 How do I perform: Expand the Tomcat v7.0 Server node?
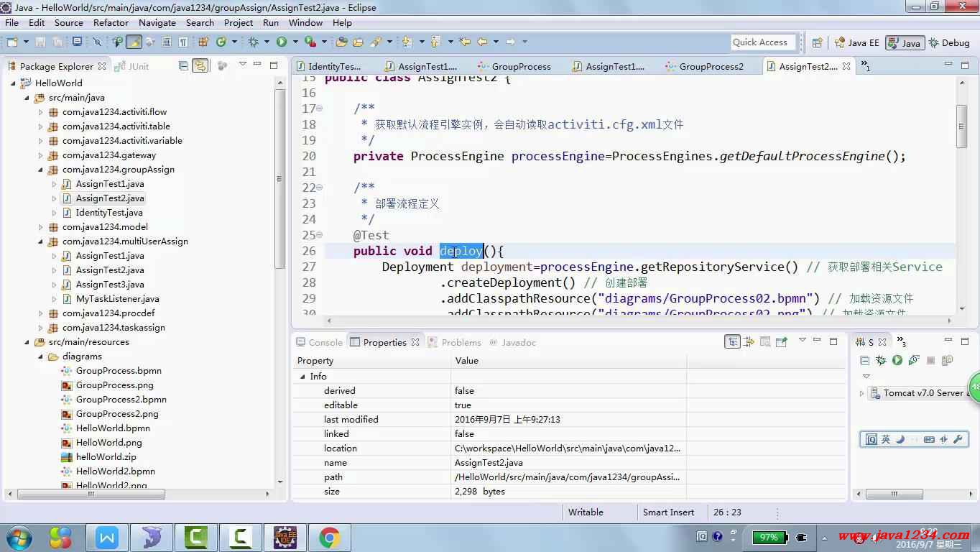pos(862,393)
